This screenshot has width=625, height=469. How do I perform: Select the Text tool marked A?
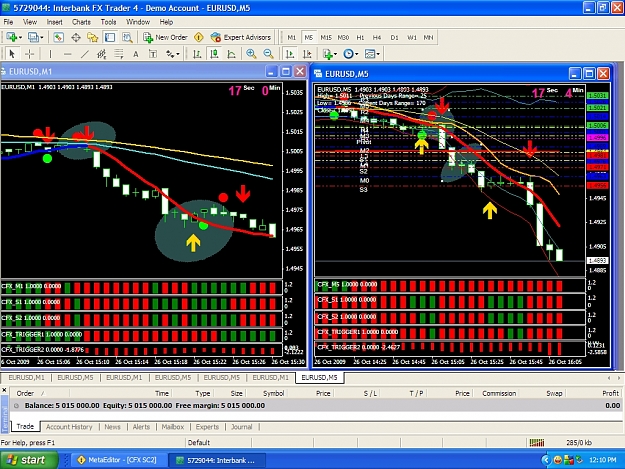click(x=136, y=54)
